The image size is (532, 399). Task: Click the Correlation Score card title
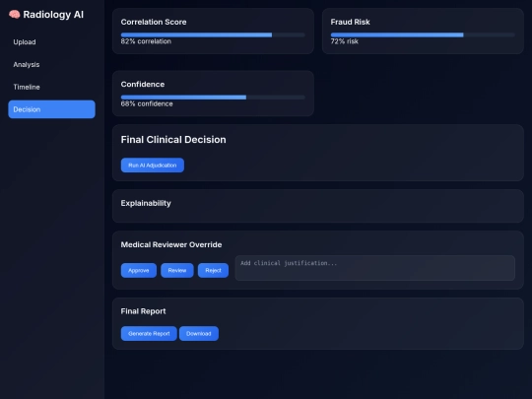[154, 22]
